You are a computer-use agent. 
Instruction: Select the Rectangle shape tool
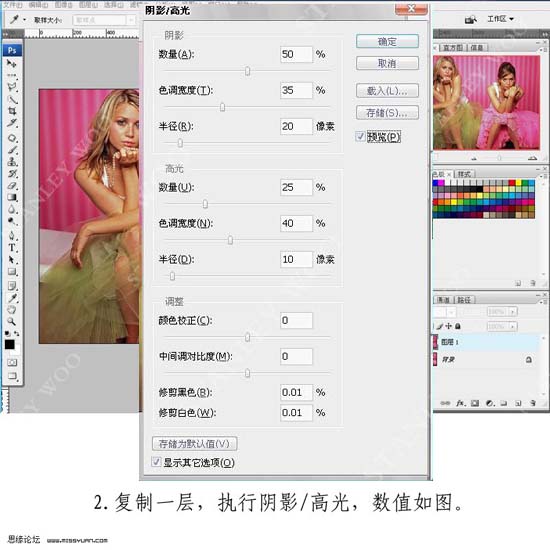pyautogui.click(x=12, y=271)
